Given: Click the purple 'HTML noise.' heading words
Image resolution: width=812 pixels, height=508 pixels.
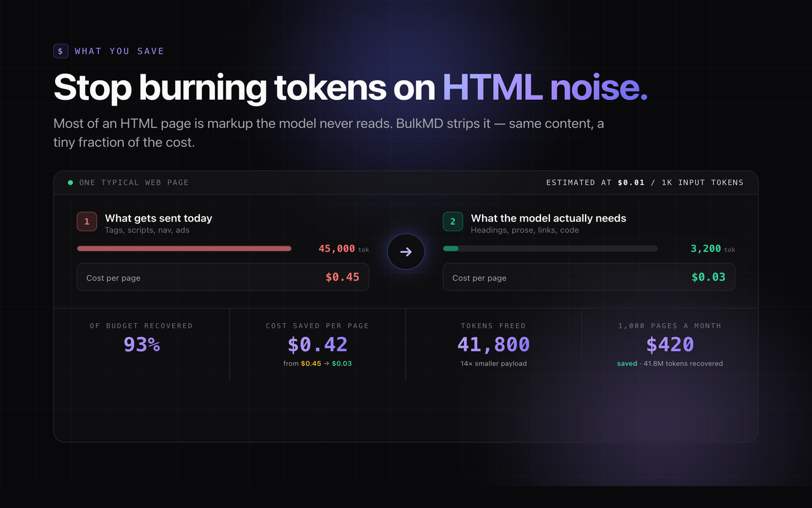Looking at the screenshot, I should pyautogui.click(x=545, y=88).
